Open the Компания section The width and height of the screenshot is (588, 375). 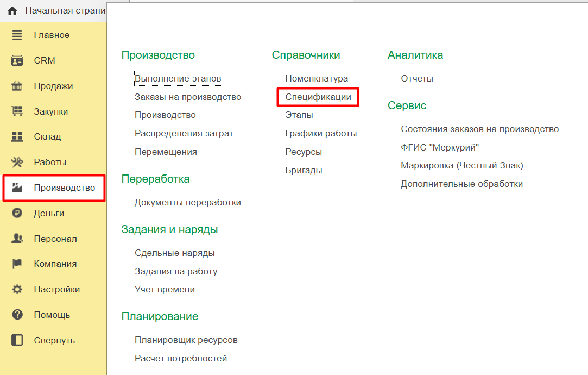(55, 264)
